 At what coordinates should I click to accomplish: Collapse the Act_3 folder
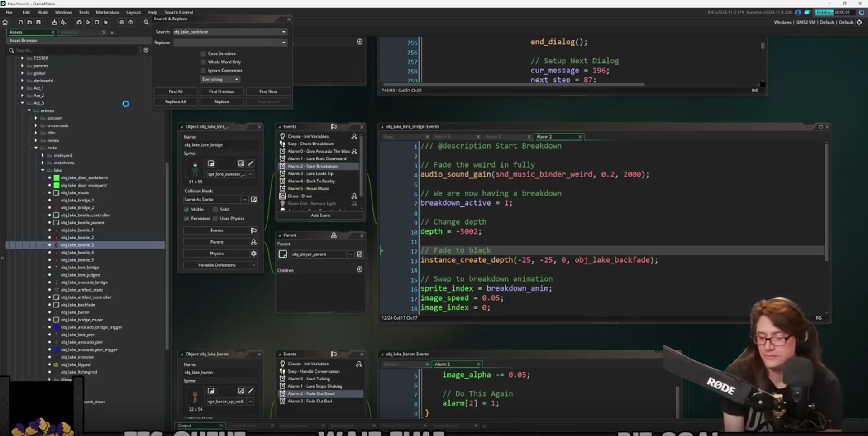pyautogui.click(x=22, y=103)
